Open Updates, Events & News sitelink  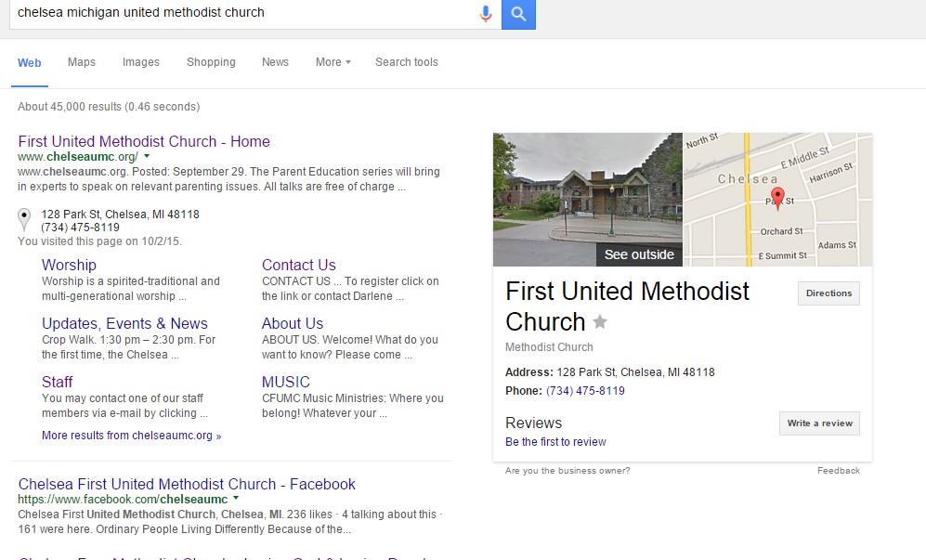coord(124,324)
